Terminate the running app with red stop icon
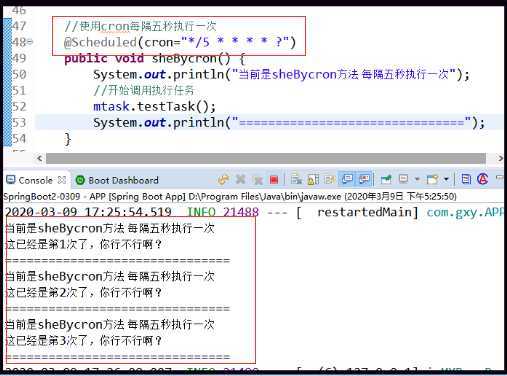This screenshot has height=376, width=507. [274, 180]
